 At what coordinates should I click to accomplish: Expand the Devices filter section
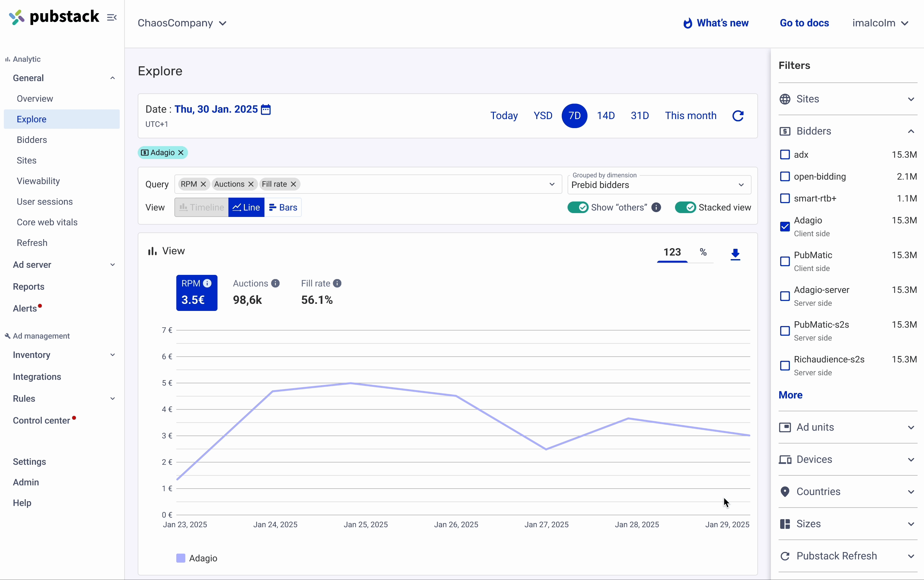click(911, 460)
